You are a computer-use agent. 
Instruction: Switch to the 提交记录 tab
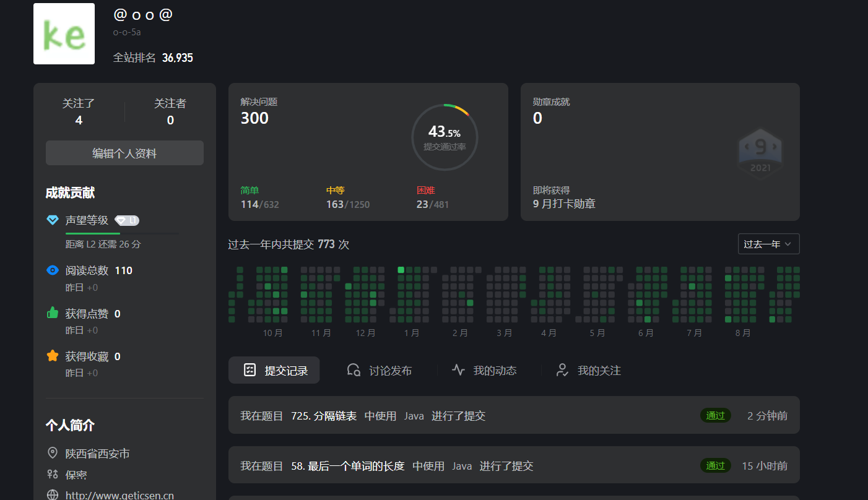(274, 370)
